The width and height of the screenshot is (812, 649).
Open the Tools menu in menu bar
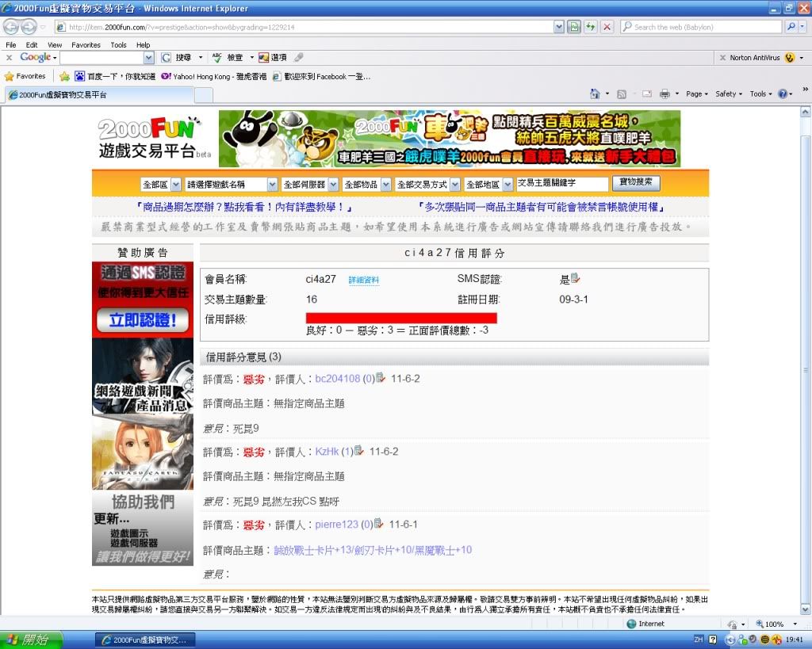118,45
